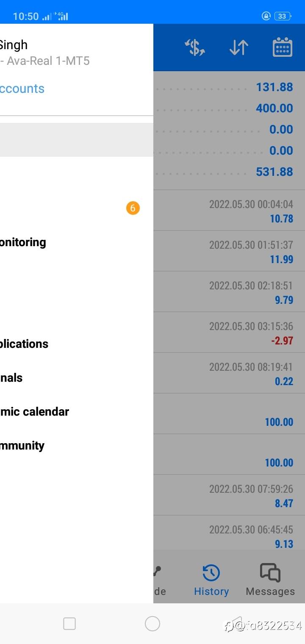Open the accounts link in drawer
Screen dimensions: 305x644
coord(22,89)
